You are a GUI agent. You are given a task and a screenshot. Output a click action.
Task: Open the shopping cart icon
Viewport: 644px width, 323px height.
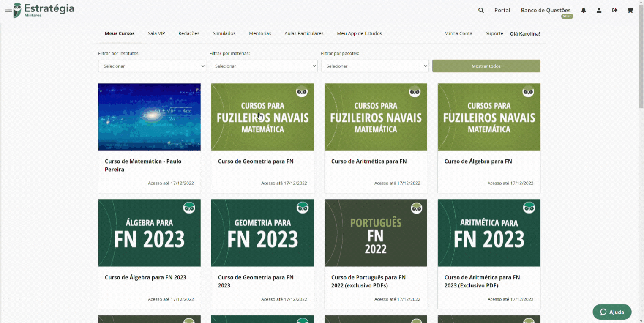point(630,10)
